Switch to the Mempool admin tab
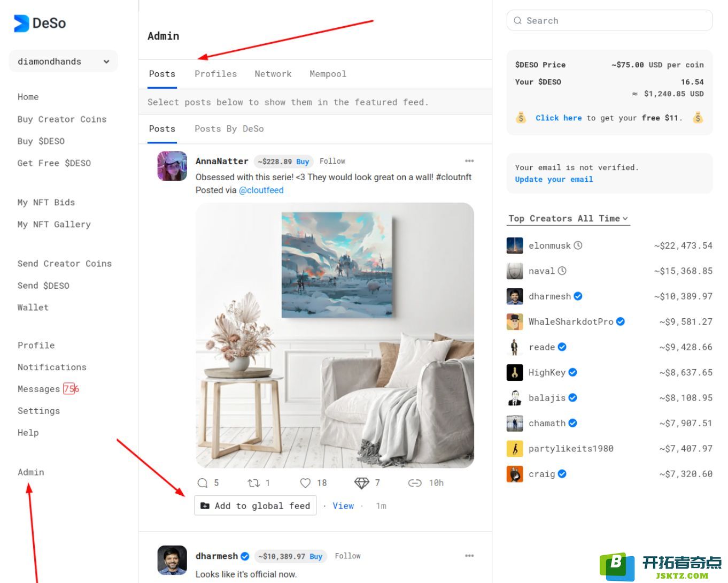The height and width of the screenshot is (583, 728). (328, 74)
